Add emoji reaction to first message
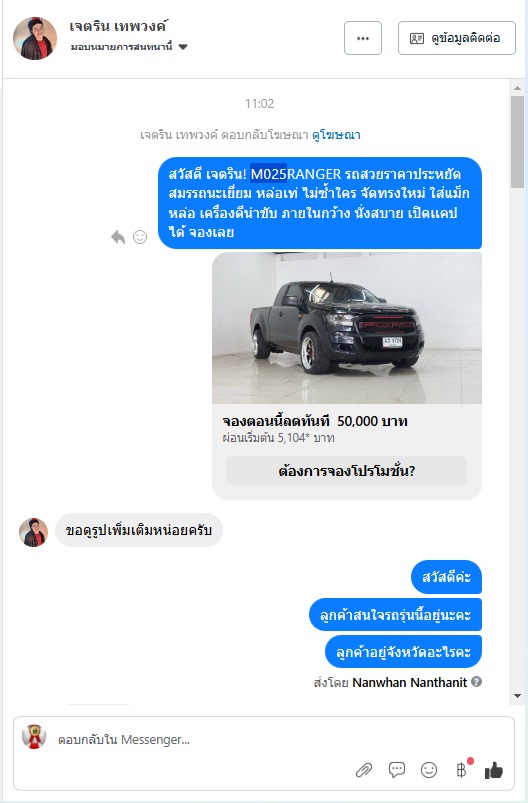The width and height of the screenshot is (528, 803). [140, 237]
